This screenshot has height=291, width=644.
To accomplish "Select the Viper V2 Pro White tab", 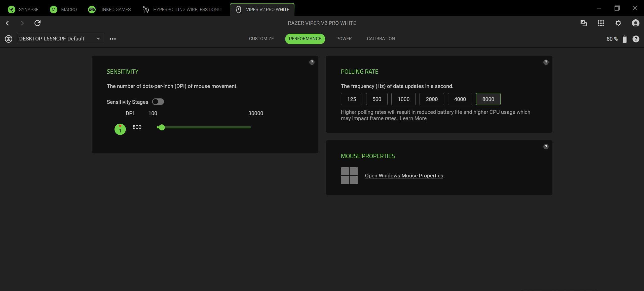I will (262, 9).
